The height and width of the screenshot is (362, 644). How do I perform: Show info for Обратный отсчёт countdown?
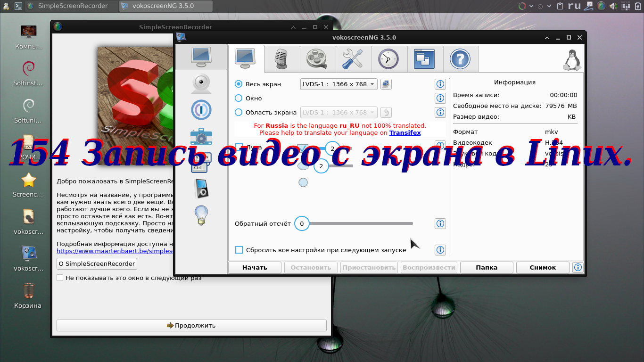tap(440, 223)
